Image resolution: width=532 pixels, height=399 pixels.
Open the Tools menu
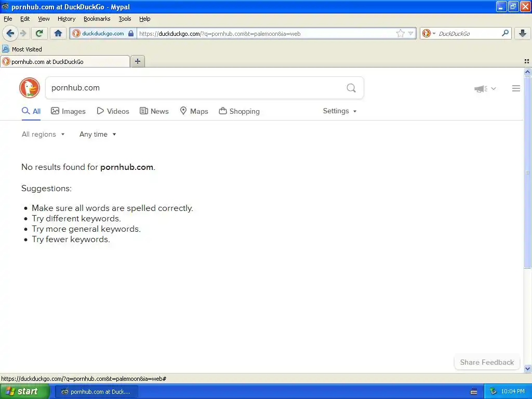point(125,19)
